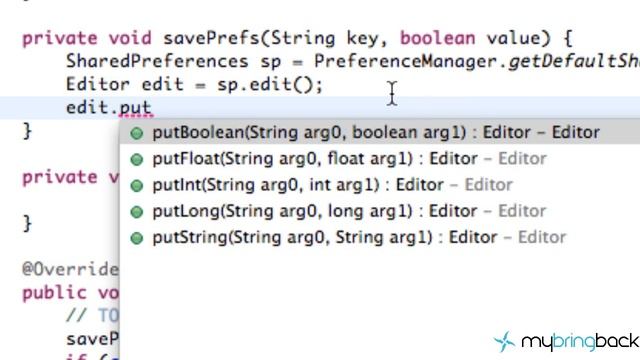Click green method icon beside putLong
The height and width of the screenshot is (360, 640).
(137, 212)
